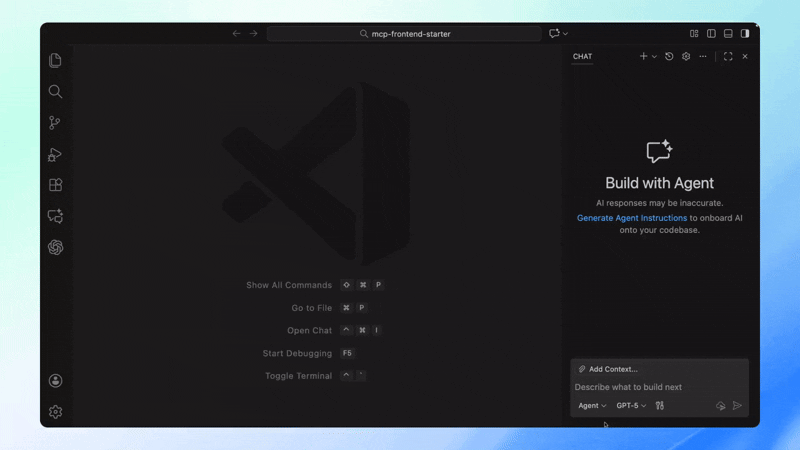Open the Customize Layout icon
The height and width of the screenshot is (450, 800).
point(694,34)
